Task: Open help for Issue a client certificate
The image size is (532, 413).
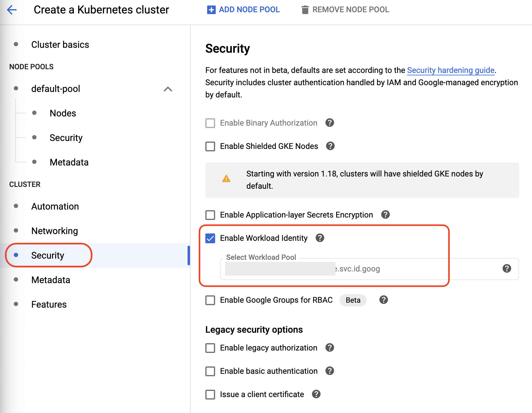Action: [x=316, y=394]
